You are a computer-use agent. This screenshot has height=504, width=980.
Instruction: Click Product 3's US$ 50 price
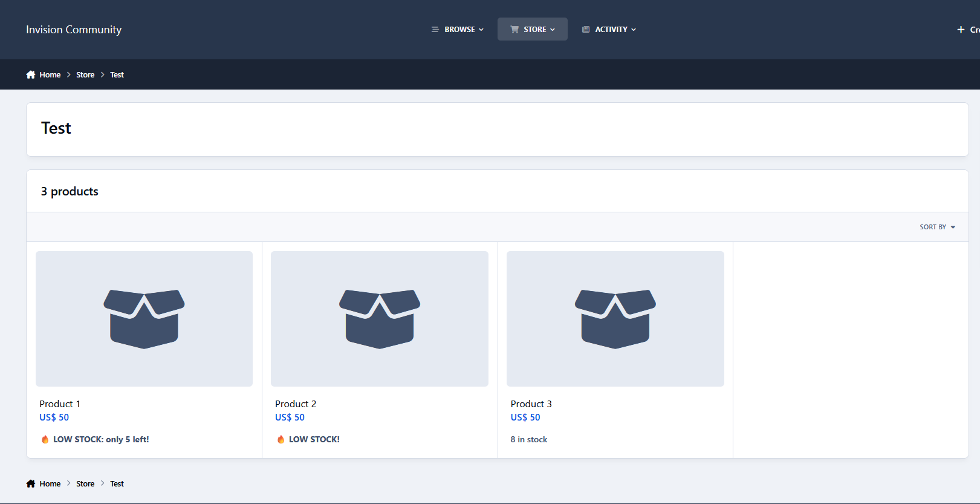525,417
